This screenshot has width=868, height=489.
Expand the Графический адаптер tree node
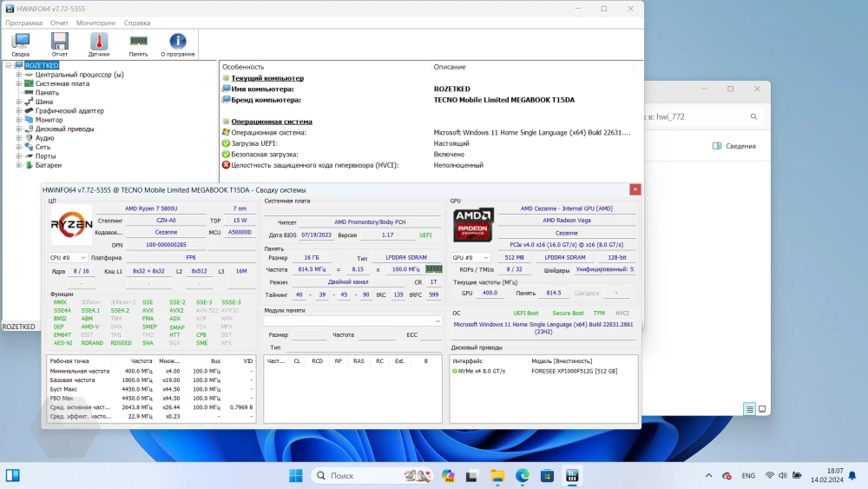click(18, 111)
